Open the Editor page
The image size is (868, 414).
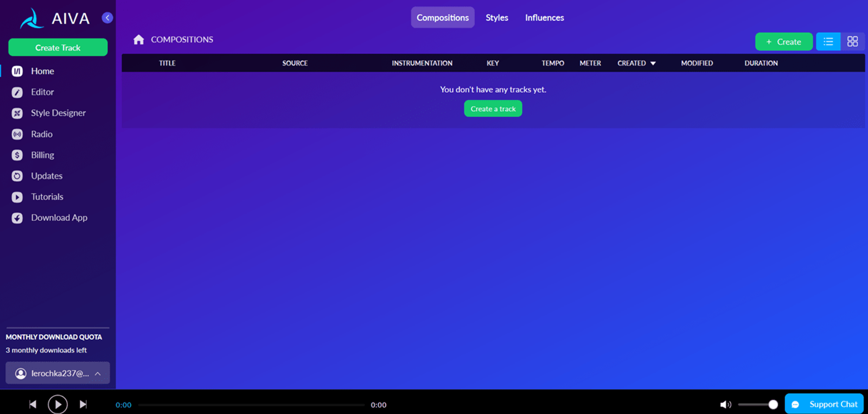pos(42,92)
